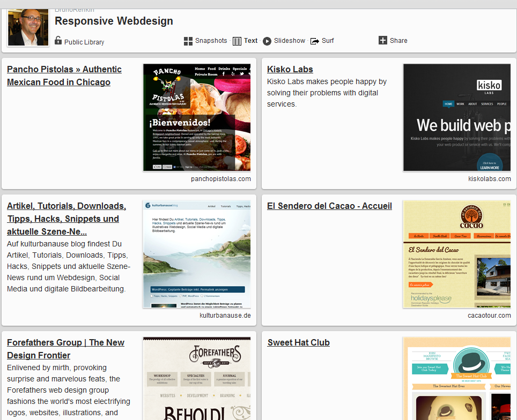Switch to Snapshots view

tap(211, 41)
